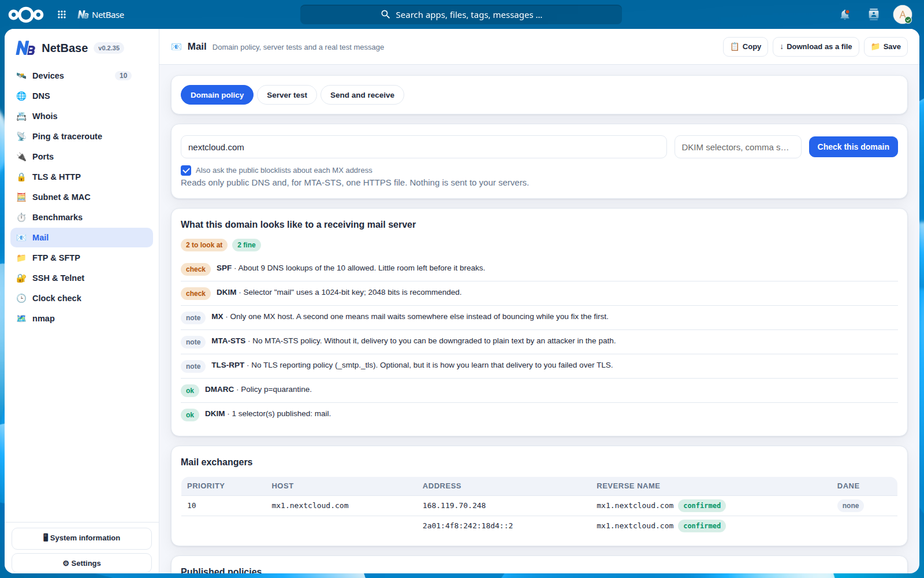Click the nmap map icon
Viewport: 924px width, 578px height.
pyautogui.click(x=21, y=318)
